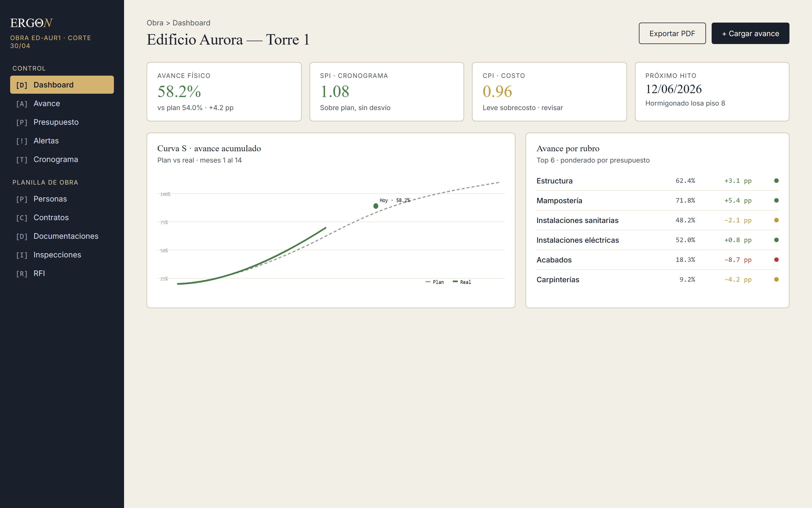This screenshot has height=508, width=812.
Task: Click the [D] Dashboard icon glyph
Action: pyautogui.click(x=22, y=85)
